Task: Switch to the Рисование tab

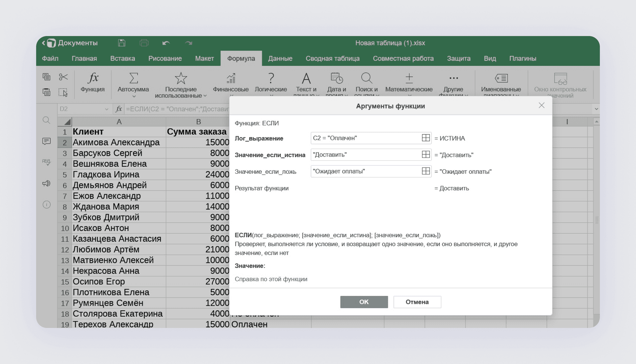Action: 165,58
